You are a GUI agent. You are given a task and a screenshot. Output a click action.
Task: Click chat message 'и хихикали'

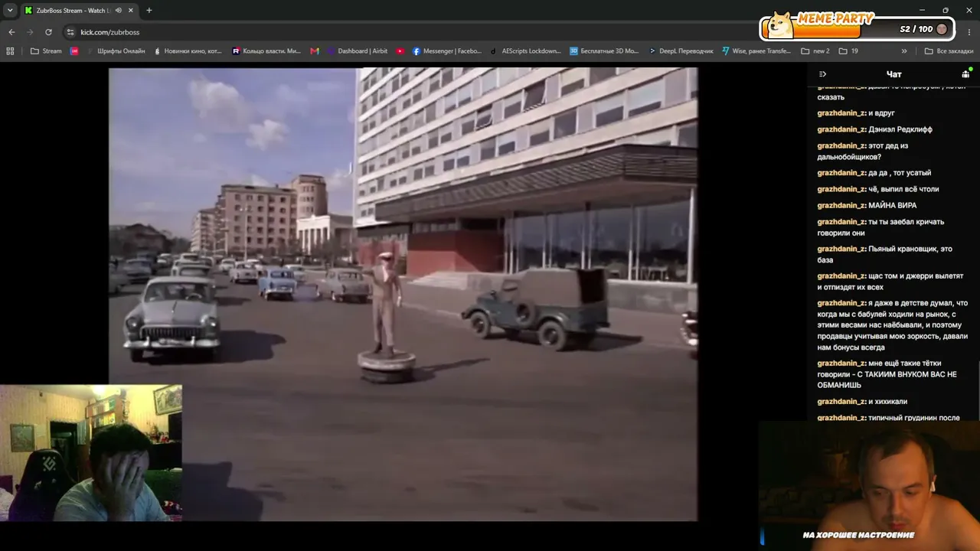pos(862,402)
